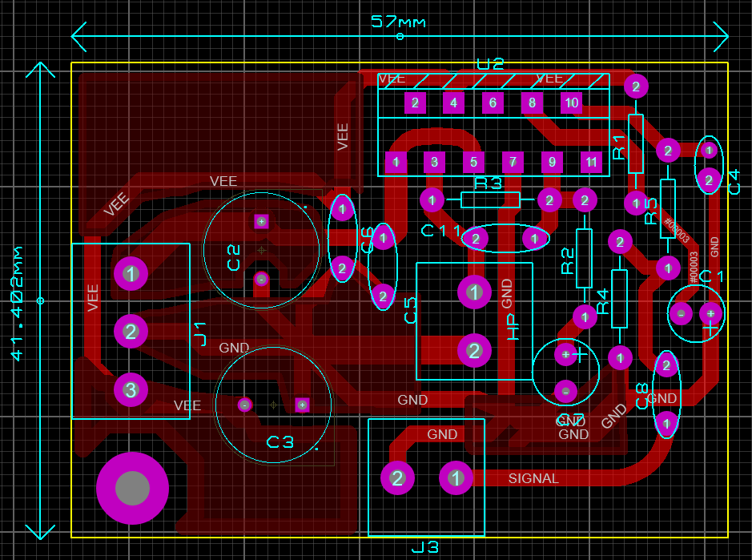
Task: Click pad 3 of connector J1
Action: [x=131, y=389]
